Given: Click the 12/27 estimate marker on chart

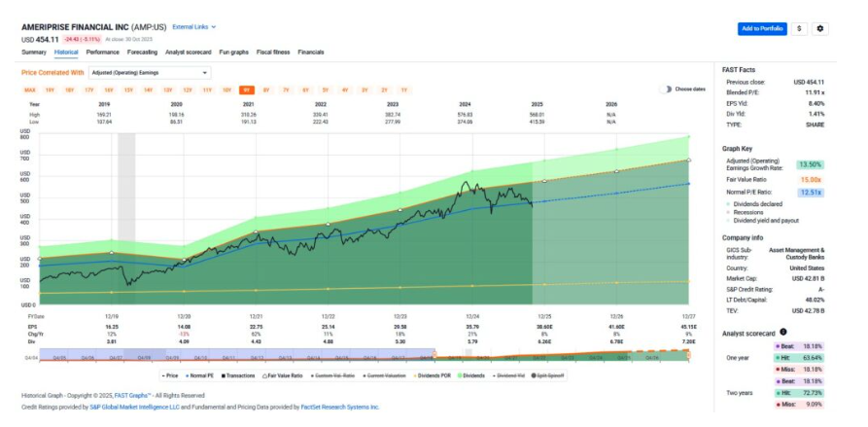Looking at the screenshot, I should [x=688, y=160].
